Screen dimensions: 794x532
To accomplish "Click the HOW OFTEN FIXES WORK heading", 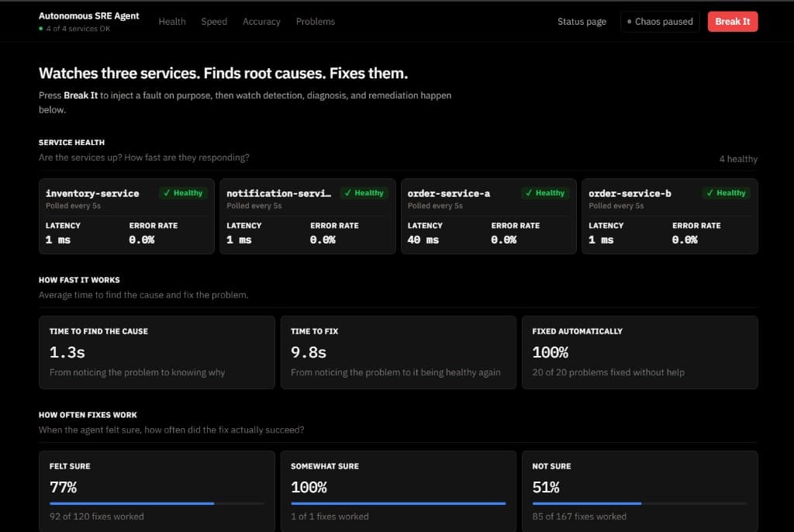I will (88, 414).
